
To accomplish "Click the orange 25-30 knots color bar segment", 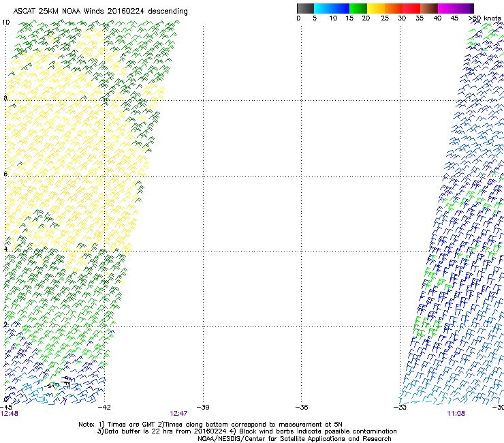I will (394, 8).
